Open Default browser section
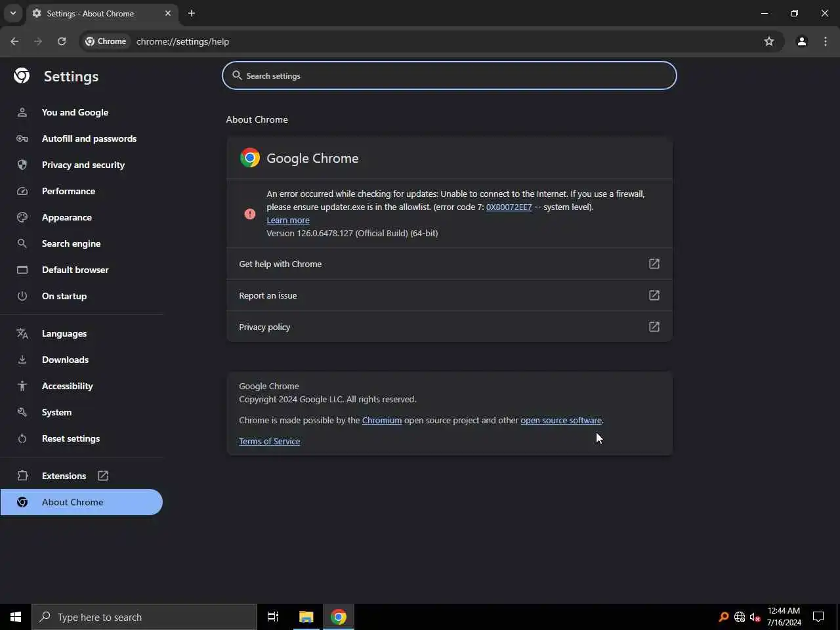The image size is (840, 630). (81, 270)
